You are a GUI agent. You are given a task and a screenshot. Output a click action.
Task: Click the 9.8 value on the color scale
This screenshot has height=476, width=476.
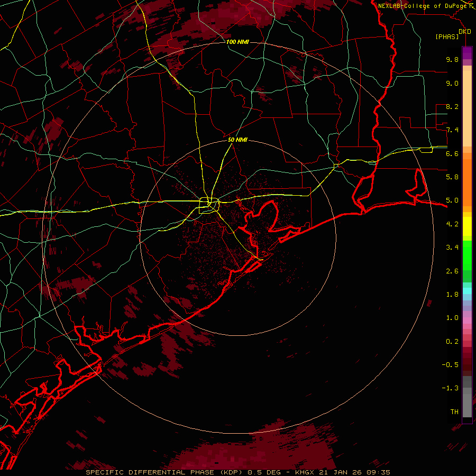click(452, 60)
